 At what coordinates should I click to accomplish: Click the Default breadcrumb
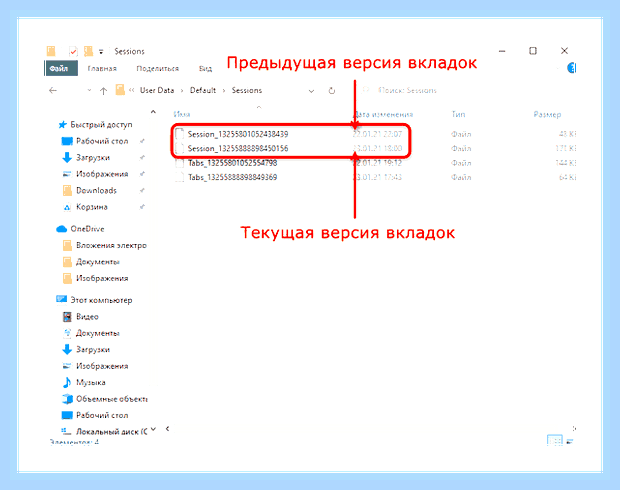(x=203, y=90)
